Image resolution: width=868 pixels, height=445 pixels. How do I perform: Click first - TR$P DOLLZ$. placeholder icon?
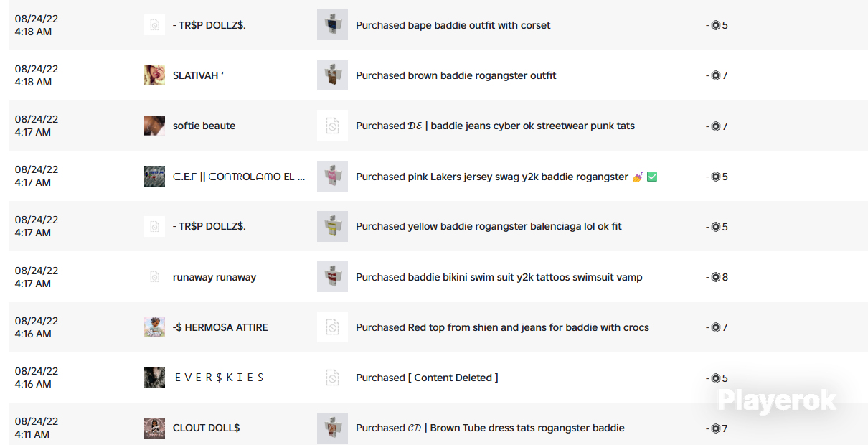tap(154, 25)
